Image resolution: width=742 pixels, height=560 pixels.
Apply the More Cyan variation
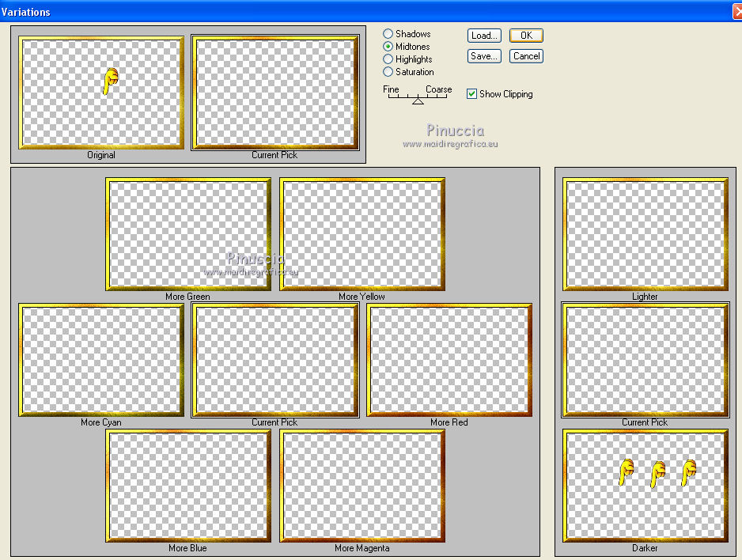pyautogui.click(x=101, y=360)
